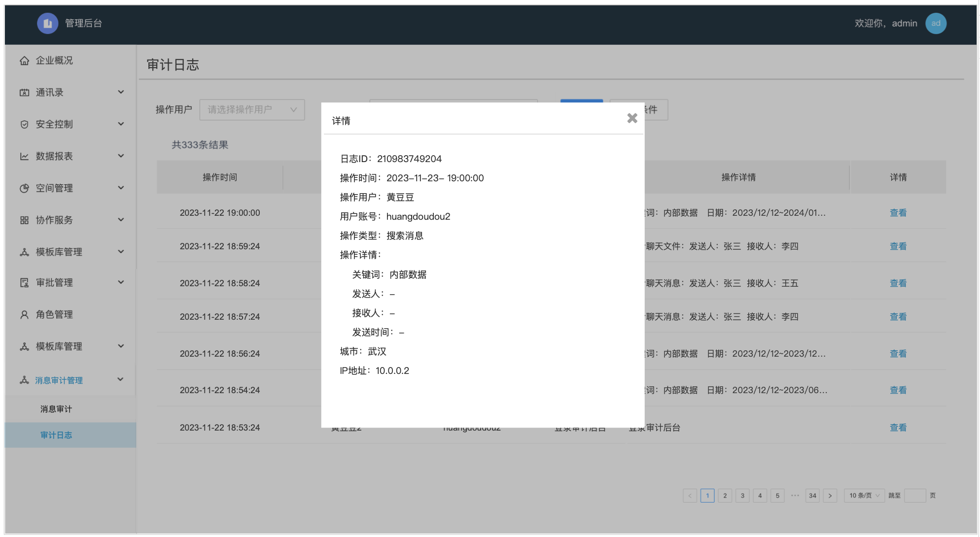Click the document icon beside 审批管理
980x537 pixels.
(x=24, y=283)
